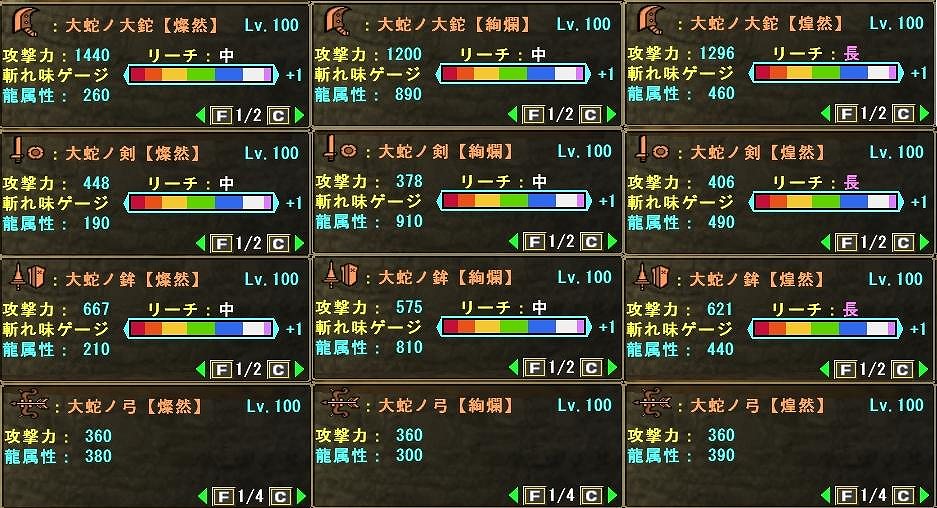Click the great axe icon for 大蛇ノ大鉈【燦然】
937x508 pixels.
(26, 22)
